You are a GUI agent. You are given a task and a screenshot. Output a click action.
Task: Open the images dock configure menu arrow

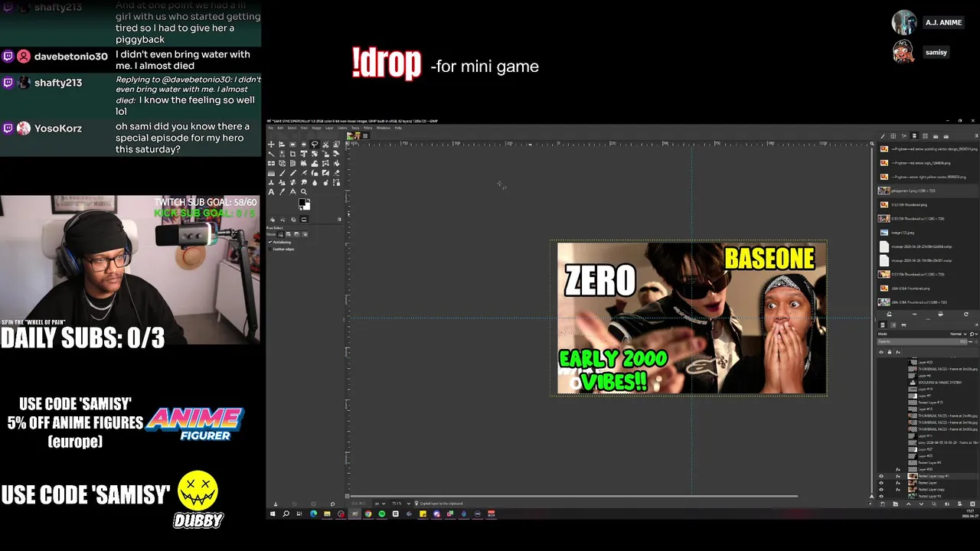click(976, 135)
